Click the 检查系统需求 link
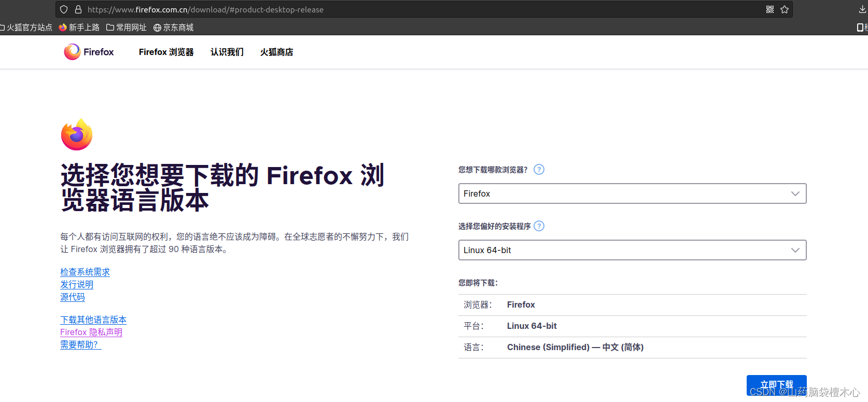The image size is (868, 402). click(85, 272)
